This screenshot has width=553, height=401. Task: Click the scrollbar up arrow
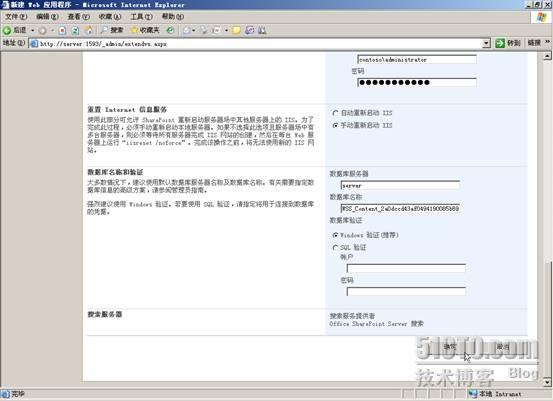[547, 56]
